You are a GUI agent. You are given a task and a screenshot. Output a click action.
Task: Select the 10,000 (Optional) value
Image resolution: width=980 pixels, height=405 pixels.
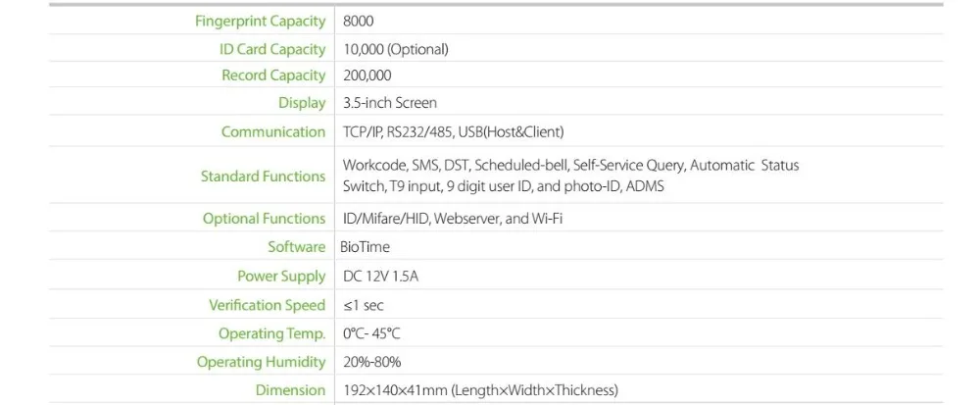point(396,49)
